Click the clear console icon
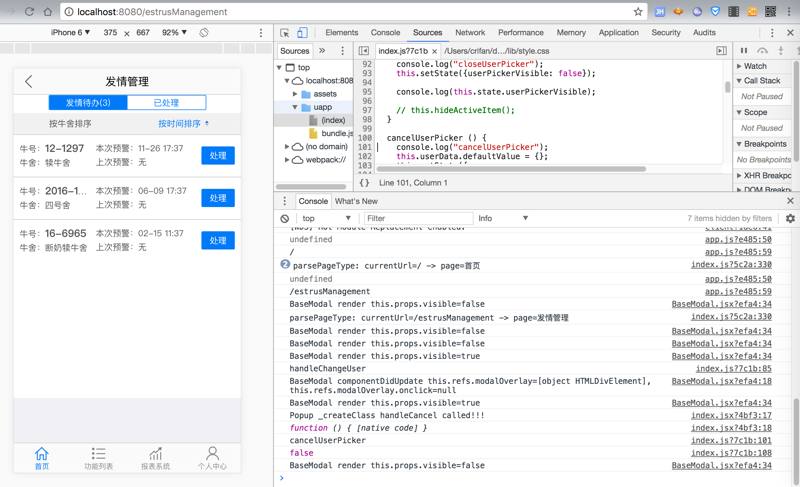 point(285,218)
